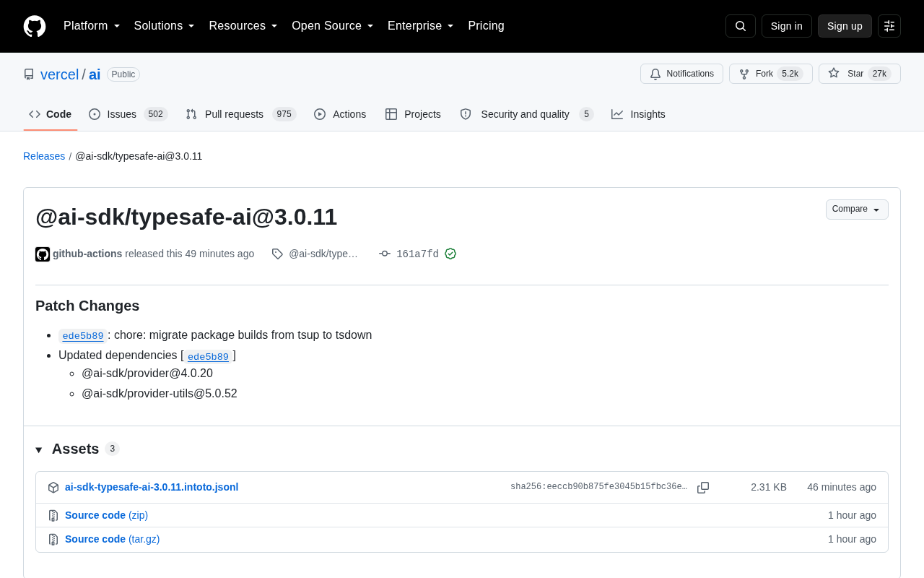
Task: Go to the GitHub homepage logo
Action: click(35, 26)
